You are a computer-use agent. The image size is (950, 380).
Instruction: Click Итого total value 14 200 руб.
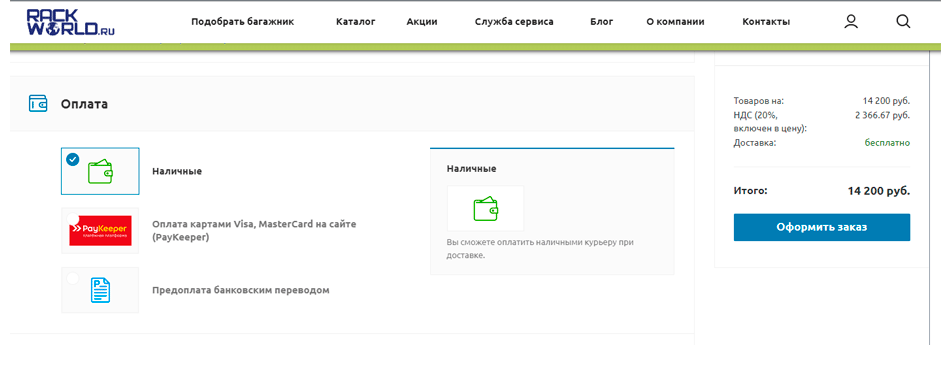(879, 191)
